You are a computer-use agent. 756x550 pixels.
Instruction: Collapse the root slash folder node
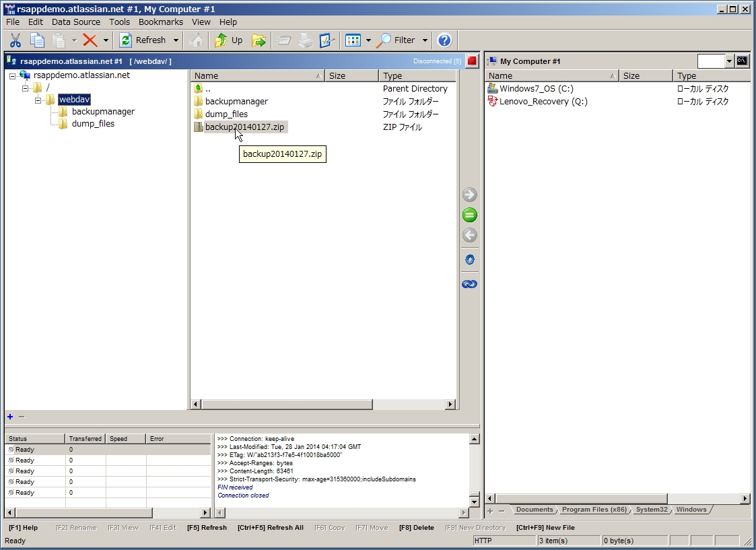(x=25, y=88)
